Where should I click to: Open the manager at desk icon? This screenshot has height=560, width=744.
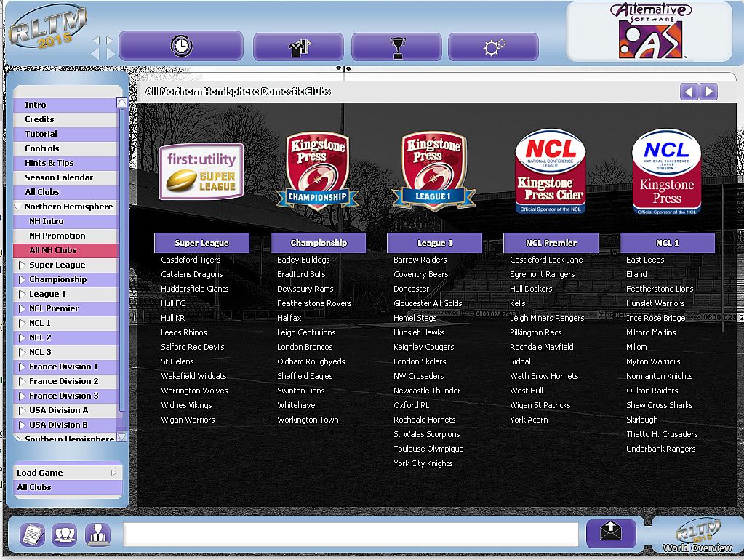[x=97, y=535]
